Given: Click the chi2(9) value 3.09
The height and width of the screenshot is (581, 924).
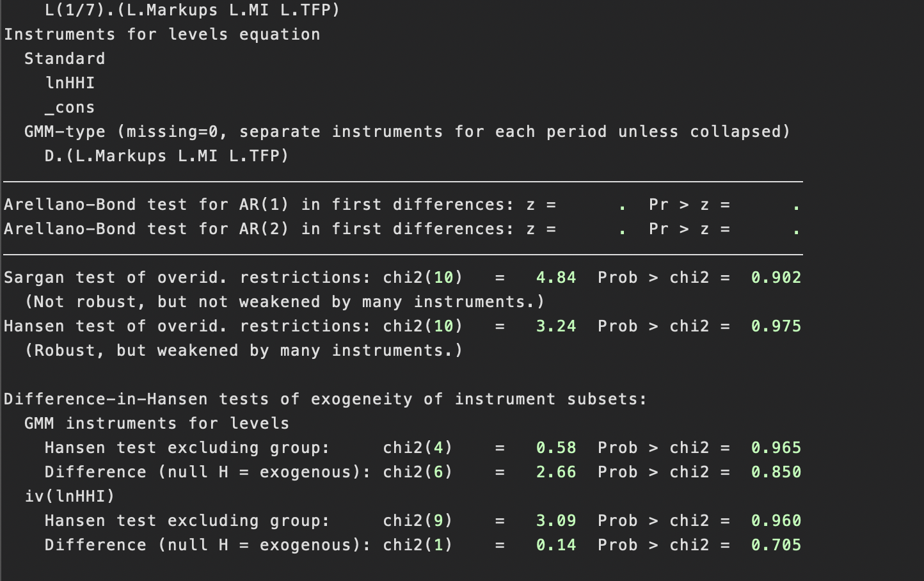Looking at the screenshot, I should tap(555, 521).
